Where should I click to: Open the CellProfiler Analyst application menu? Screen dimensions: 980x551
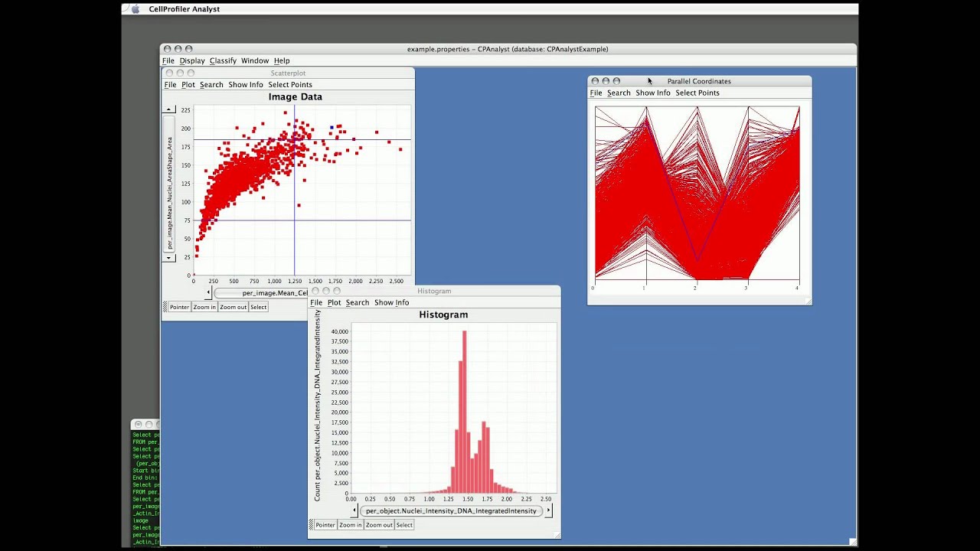[184, 9]
